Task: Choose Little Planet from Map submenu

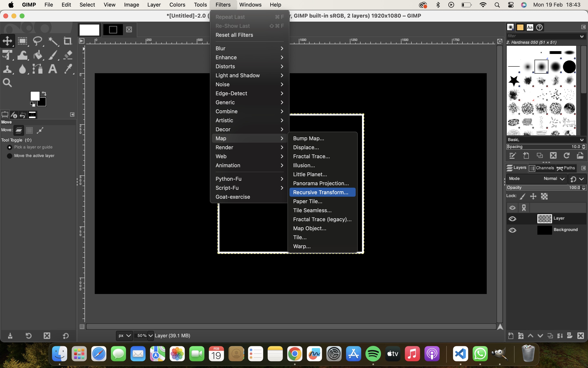Action: pyautogui.click(x=322, y=174)
